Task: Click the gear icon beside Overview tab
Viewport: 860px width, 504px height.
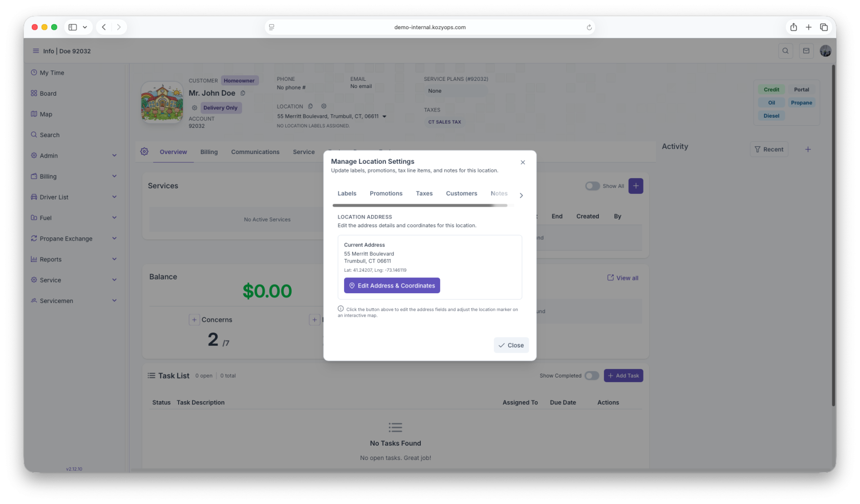Action: tap(144, 152)
